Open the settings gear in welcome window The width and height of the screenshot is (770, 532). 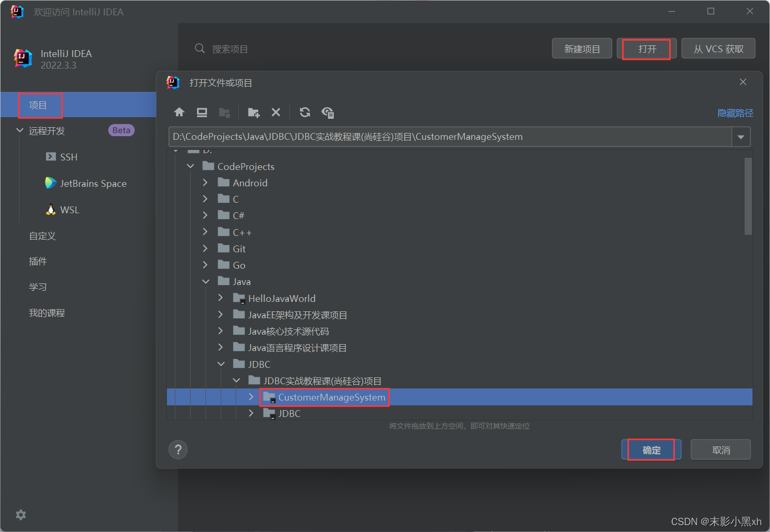point(21,515)
